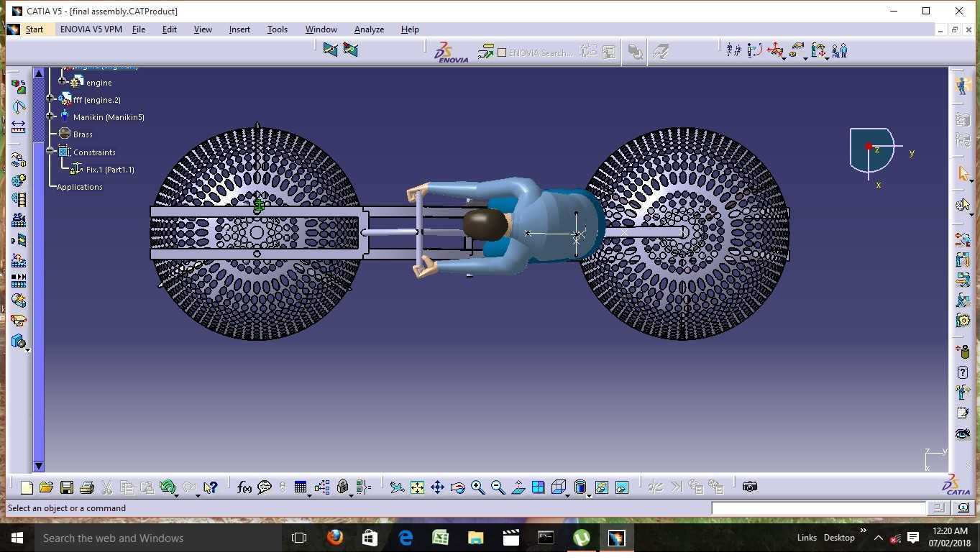This screenshot has width=980, height=560.
Task: Open the Formula f(x) tool
Action: point(244,487)
